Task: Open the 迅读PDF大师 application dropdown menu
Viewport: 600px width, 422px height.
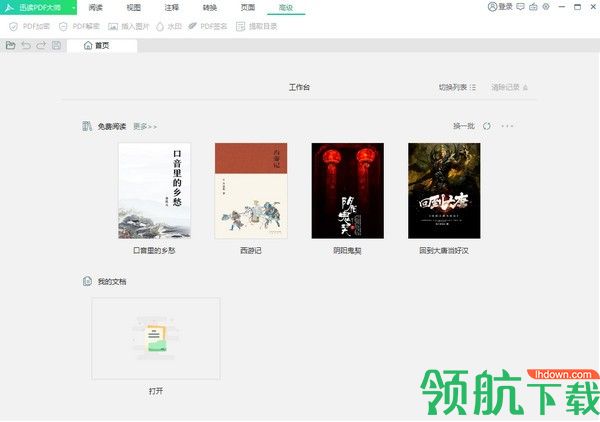Action: pos(73,7)
